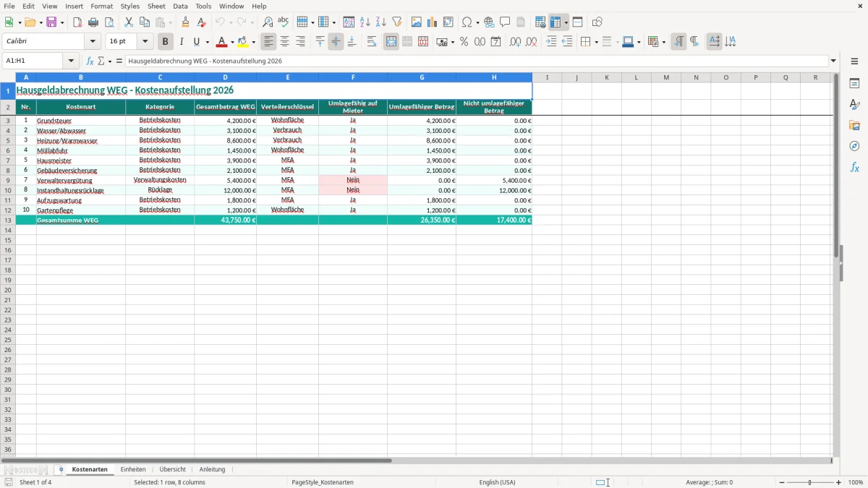868x488 pixels.
Task: Open the sidebar Properties panel
Action: [x=854, y=83]
